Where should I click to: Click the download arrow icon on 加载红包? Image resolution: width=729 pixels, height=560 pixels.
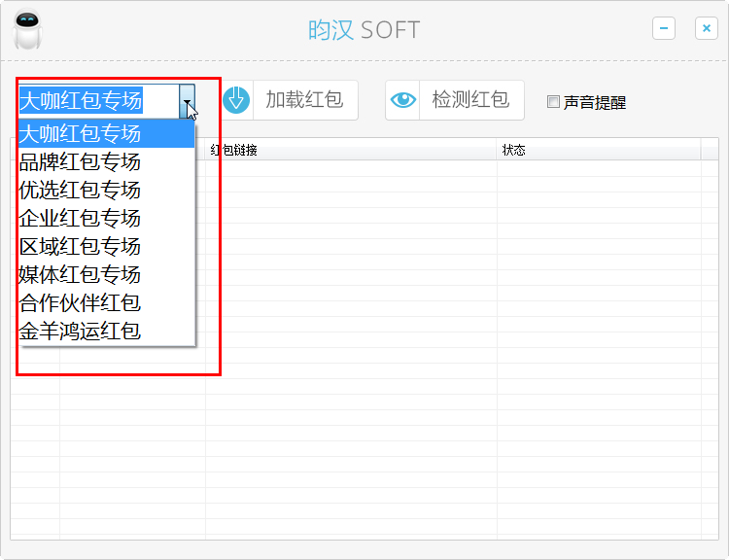[x=237, y=100]
